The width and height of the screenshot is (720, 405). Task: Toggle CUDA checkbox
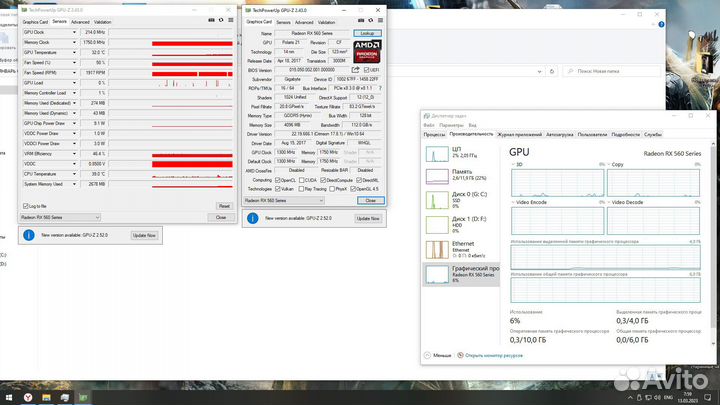(301, 180)
